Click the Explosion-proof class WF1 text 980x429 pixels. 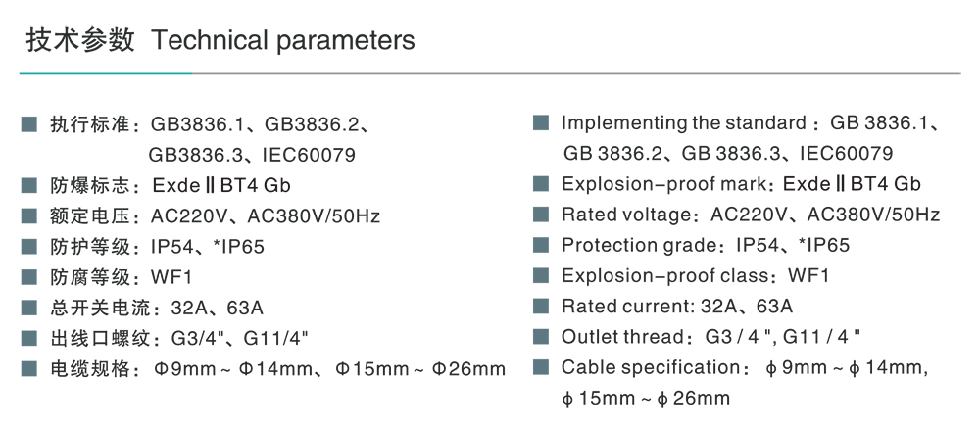point(695,276)
